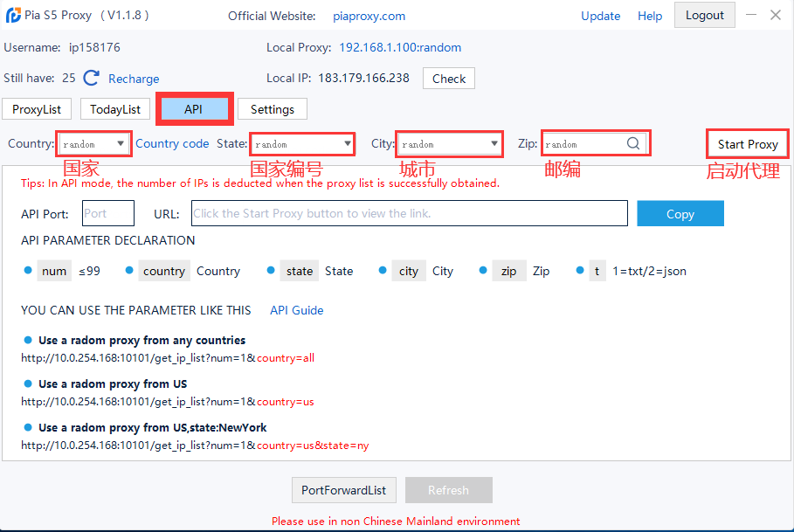Viewport: 794px width, 532px height.
Task: Click the refresh balance circular arrow icon
Action: 92,79
